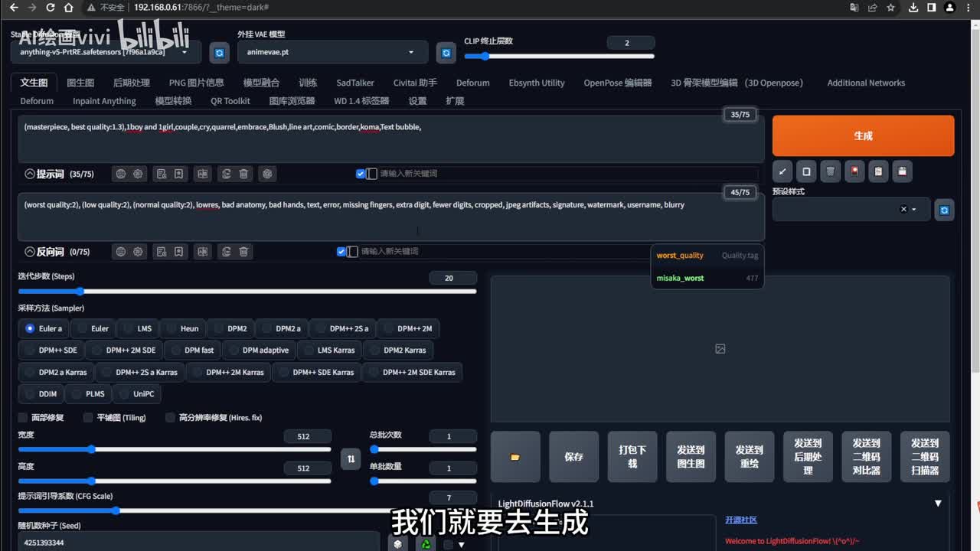Viewport: 980px width, 551px height.
Task: Click the CLIP stop layers slider
Action: click(x=559, y=56)
